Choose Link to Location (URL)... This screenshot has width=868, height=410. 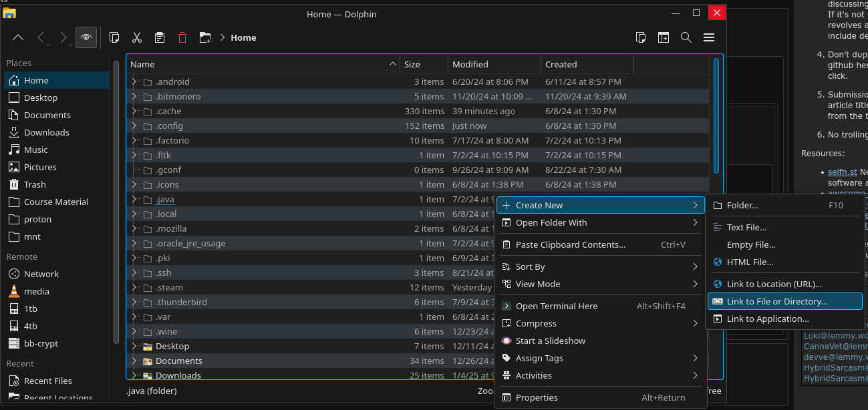coord(785,284)
